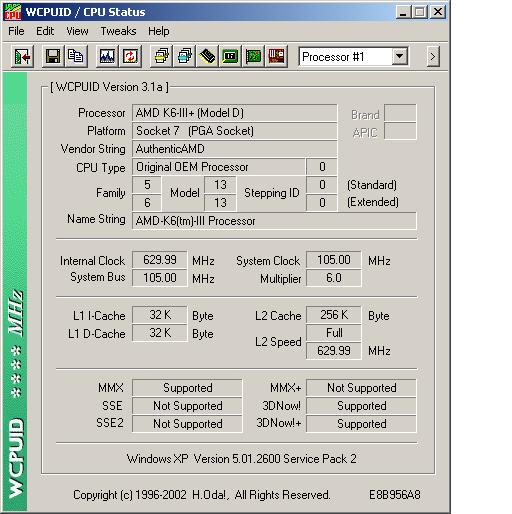Open the cyan stacked windows icon
The width and height of the screenshot is (512, 514).
pyautogui.click(x=184, y=56)
